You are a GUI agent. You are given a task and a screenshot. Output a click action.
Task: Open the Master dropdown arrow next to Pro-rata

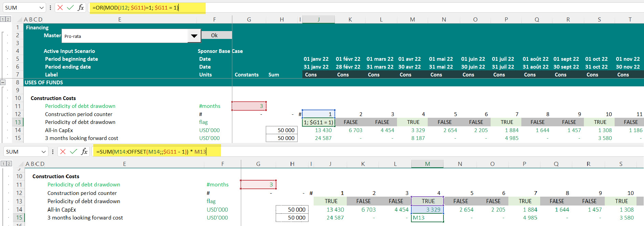[194, 36]
